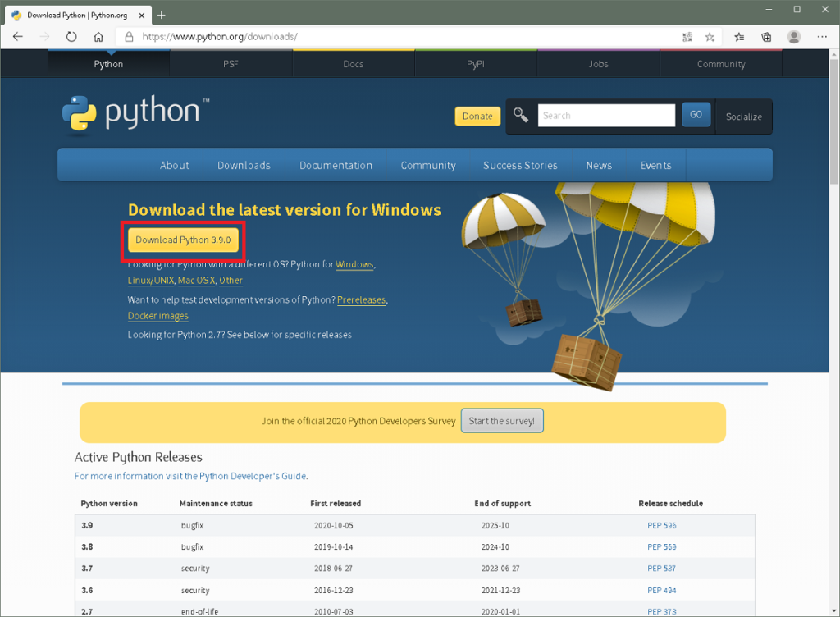Switch to the PSF top navigation tab

pyautogui.click(x=231, y=64)
